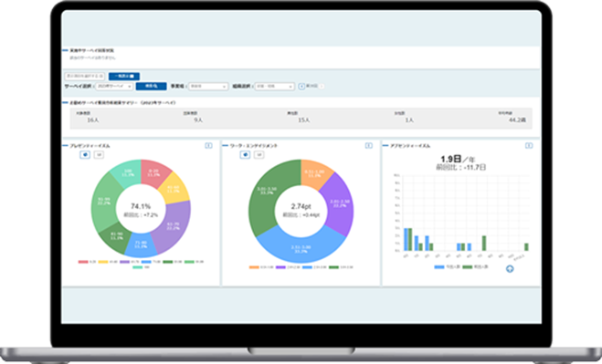Toggle the blue series legend under Absenteeism bar chart
This screenshot has height=364, width=602.
(x=447, y=267)
